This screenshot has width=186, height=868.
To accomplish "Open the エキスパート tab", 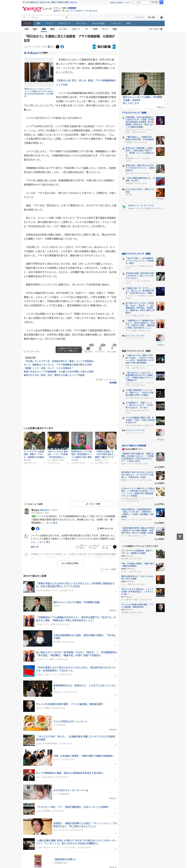I will 64,24.
